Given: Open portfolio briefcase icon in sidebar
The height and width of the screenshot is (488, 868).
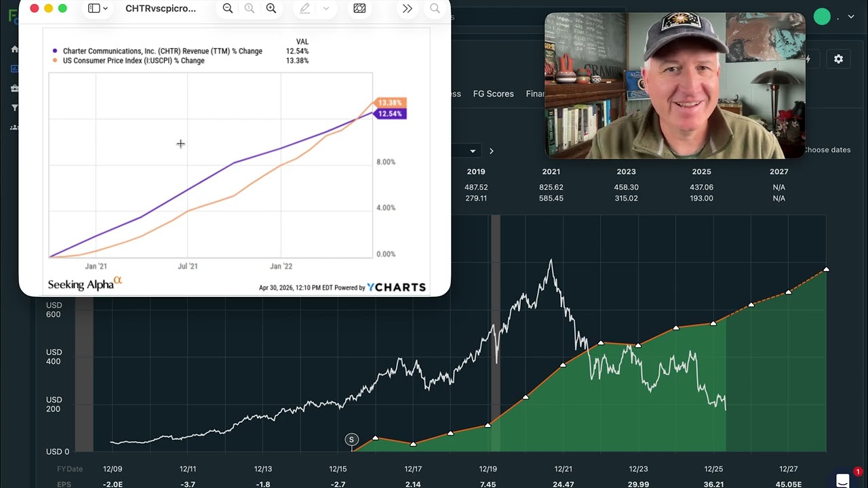Looking at the screenshot, I should [14, 88].
